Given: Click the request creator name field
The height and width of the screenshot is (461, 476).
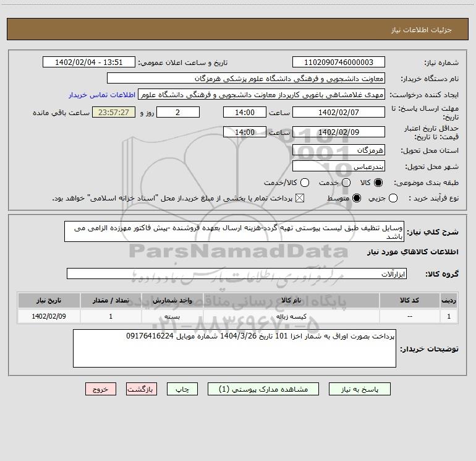Looking at the screenshot, I should 261,94.
